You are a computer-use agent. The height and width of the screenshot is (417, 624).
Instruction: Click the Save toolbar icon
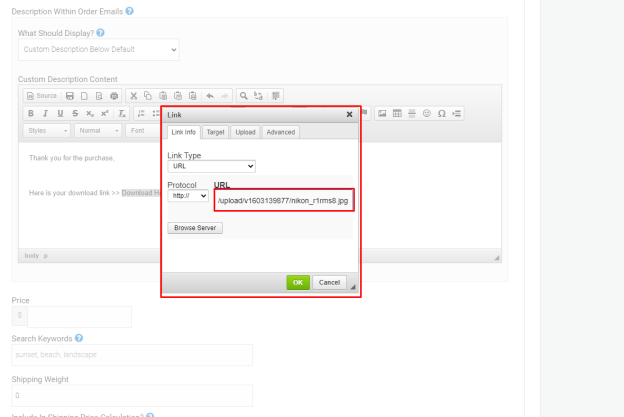tap(70, 96)
